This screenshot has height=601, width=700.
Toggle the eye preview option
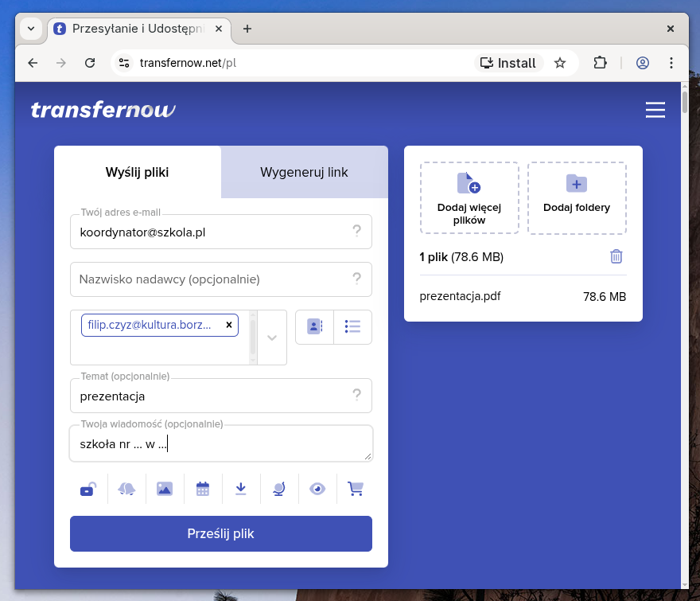pos(317,490)
